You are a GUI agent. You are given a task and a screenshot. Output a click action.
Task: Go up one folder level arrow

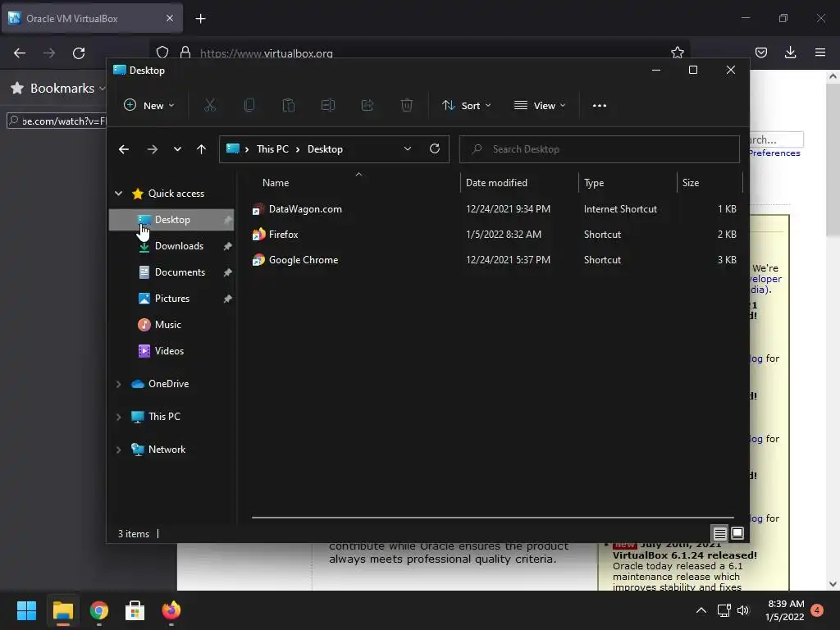[201, 149]
